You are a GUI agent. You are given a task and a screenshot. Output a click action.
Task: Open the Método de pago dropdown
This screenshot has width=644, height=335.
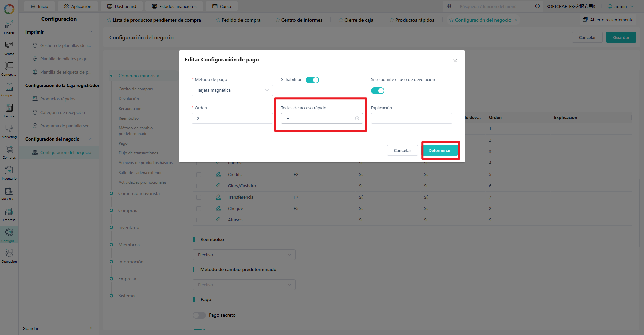232,90
